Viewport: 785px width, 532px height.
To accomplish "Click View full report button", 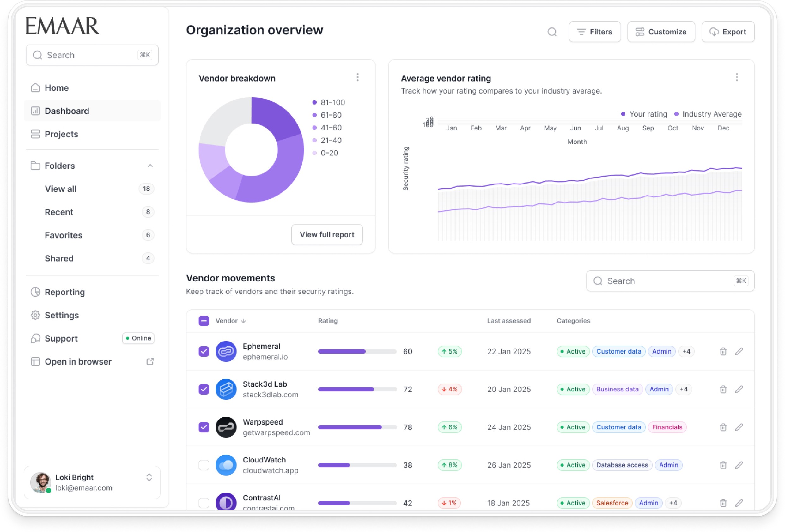I will click(327, 235).
